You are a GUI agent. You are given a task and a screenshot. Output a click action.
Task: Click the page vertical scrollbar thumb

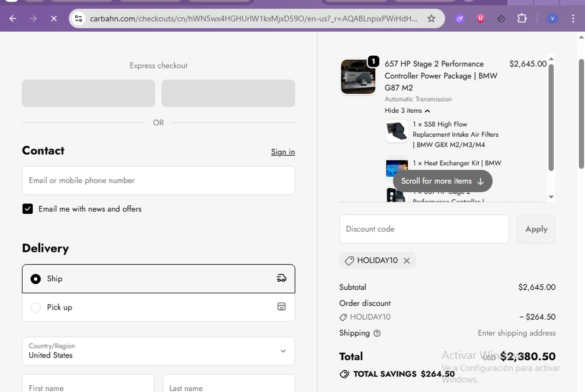click(x=581, y=114)
